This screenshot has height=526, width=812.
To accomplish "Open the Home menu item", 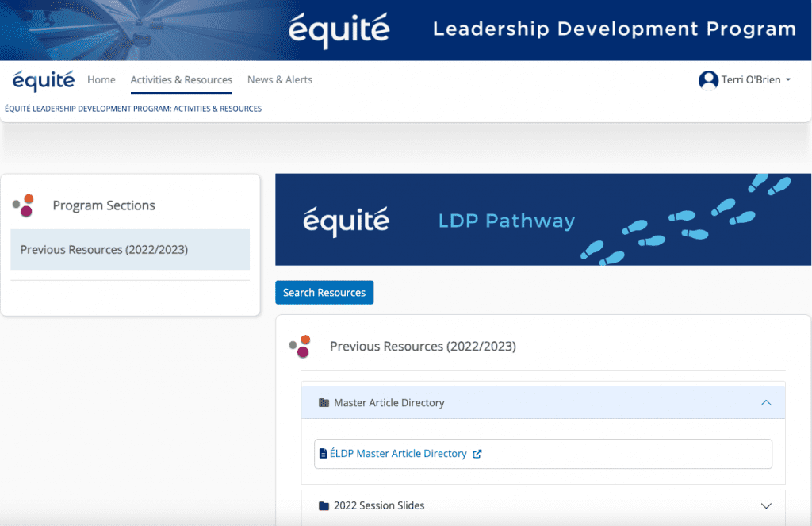I will 101,80.
